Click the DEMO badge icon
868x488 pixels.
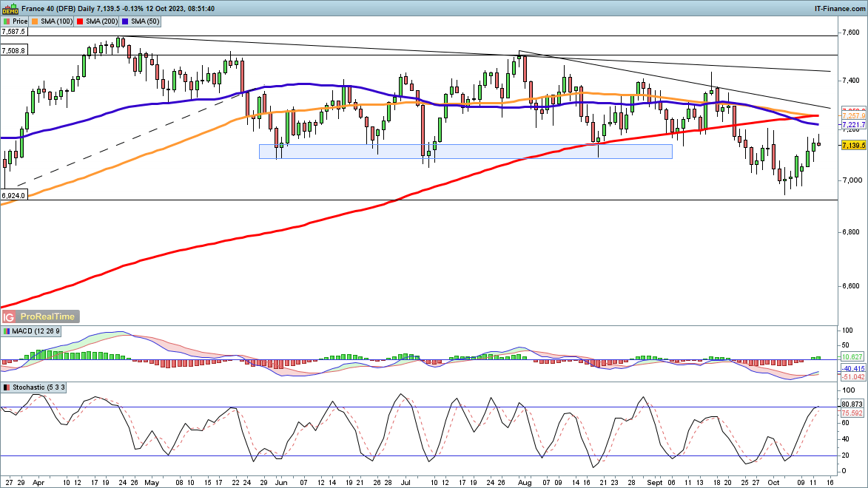[10, 8]
